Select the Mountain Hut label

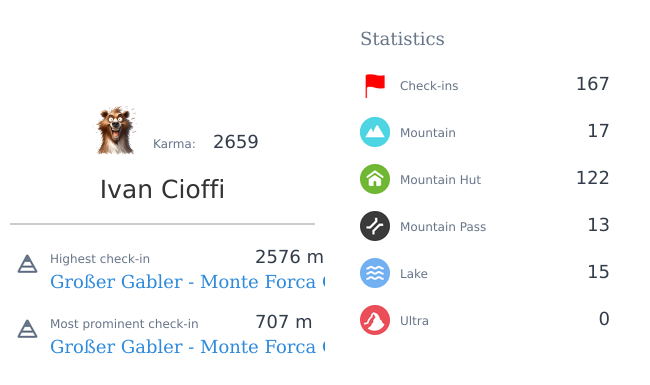[x=440, y=180]
